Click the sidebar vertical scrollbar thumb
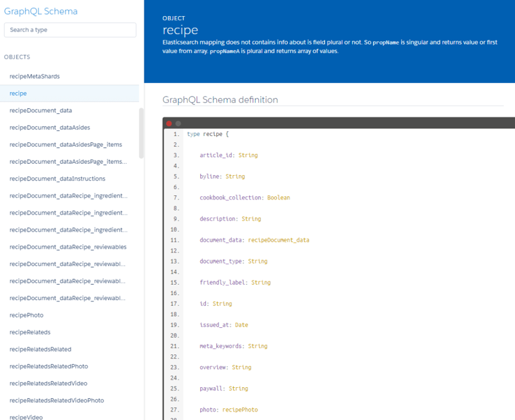The image size is (515, 420). click(x=141, y=133)
